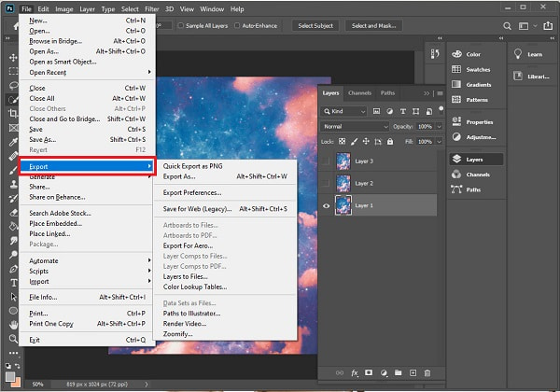Click the Delete layer trash icon

(x=427, y=373)
